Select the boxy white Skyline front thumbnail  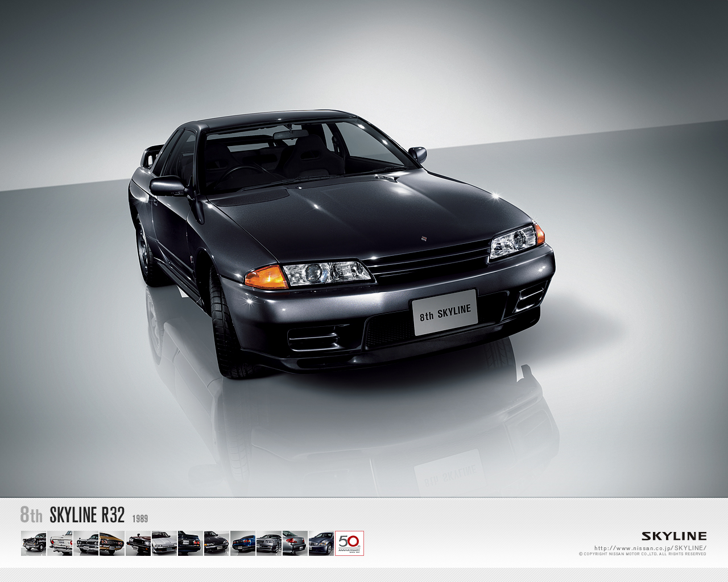pyautogui.click(x=164, y=543)
